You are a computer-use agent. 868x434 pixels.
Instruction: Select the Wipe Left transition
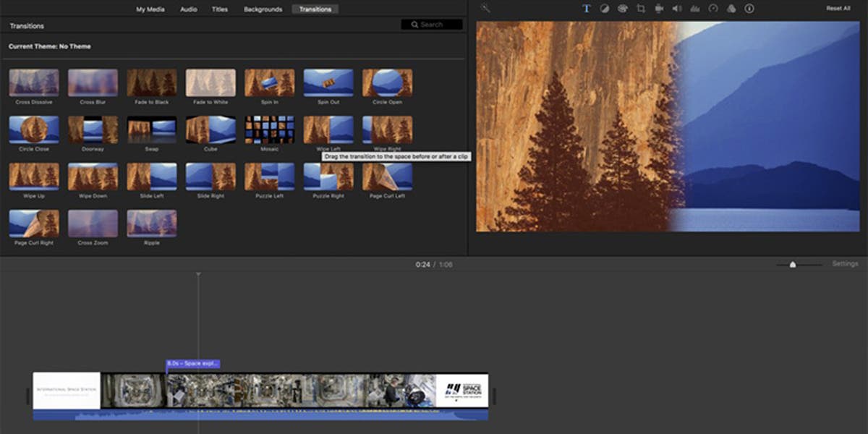[x=328, y=134]
